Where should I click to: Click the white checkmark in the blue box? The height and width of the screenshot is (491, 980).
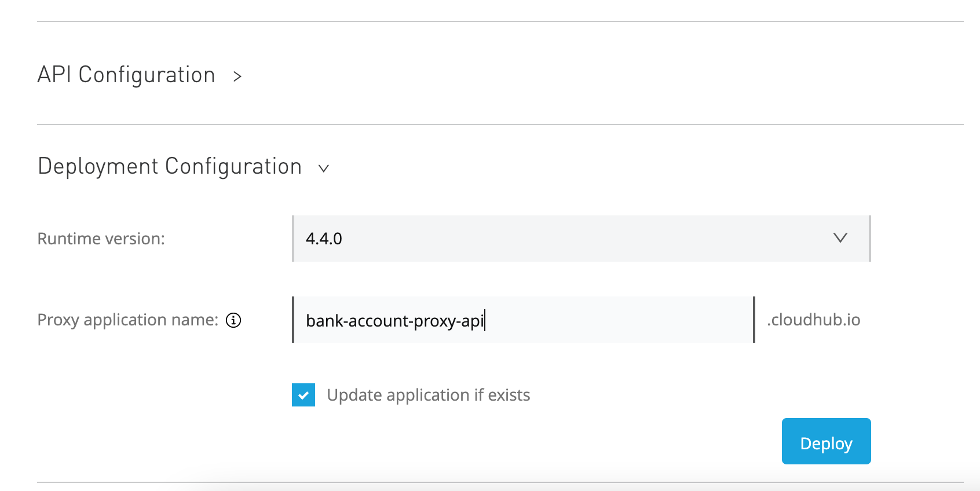pyautogui.click(x=303, y=395)
